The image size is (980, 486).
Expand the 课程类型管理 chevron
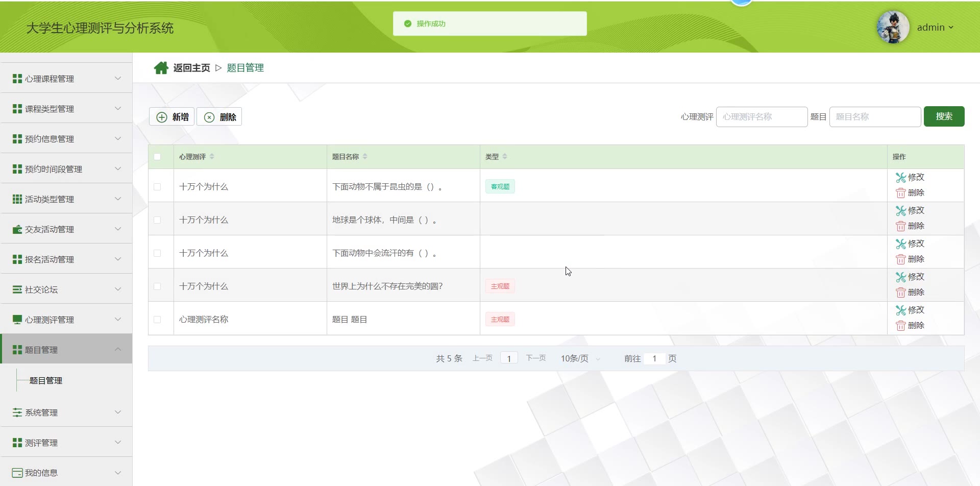click(118, 108)
